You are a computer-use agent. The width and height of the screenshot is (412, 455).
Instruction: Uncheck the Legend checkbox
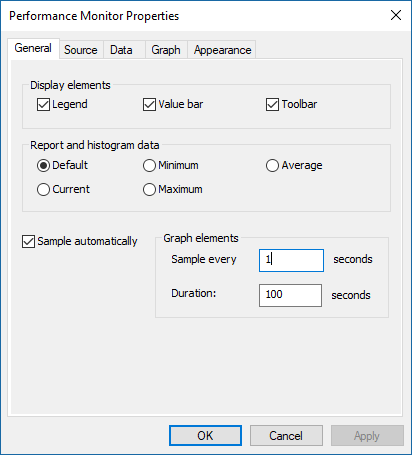(x=43, y=104)
